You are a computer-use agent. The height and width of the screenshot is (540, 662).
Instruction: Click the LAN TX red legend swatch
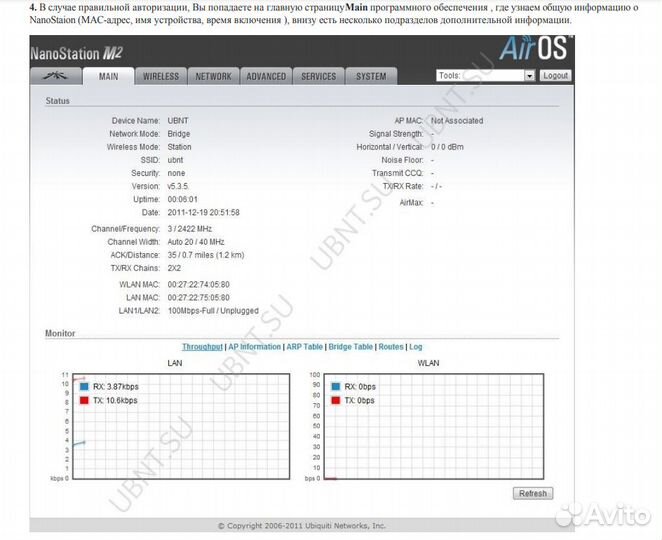pyautogui.click(x=84, y=400)
